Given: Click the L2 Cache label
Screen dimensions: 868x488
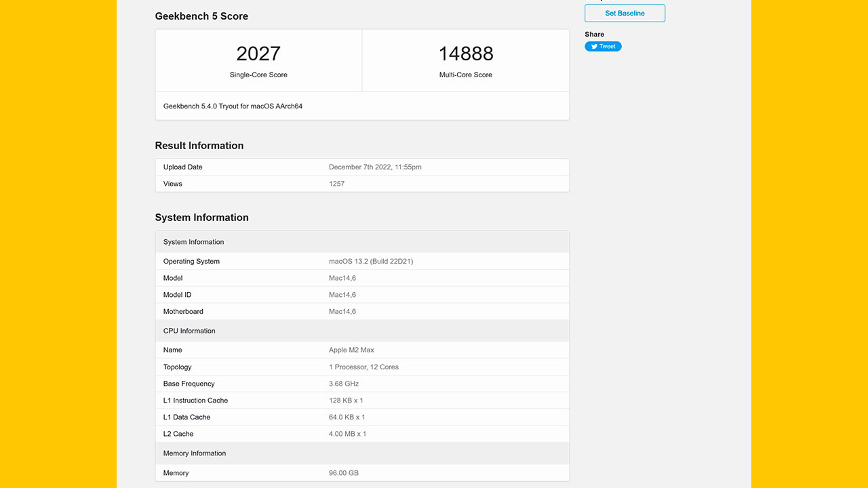Looking at the screenshot, I should 178,434.
